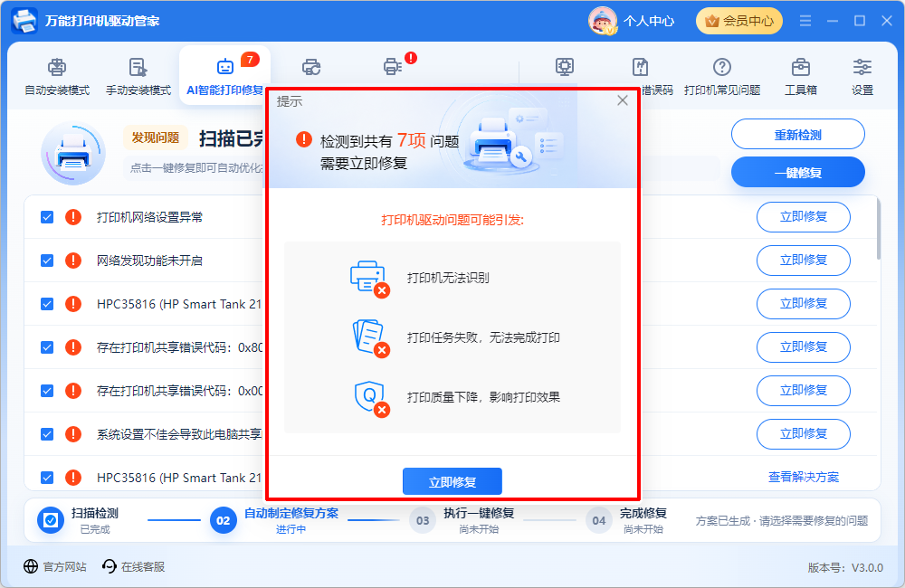Click 重新检测 to rescan
This screenshot has height=588, width=905.
point(797,135)
